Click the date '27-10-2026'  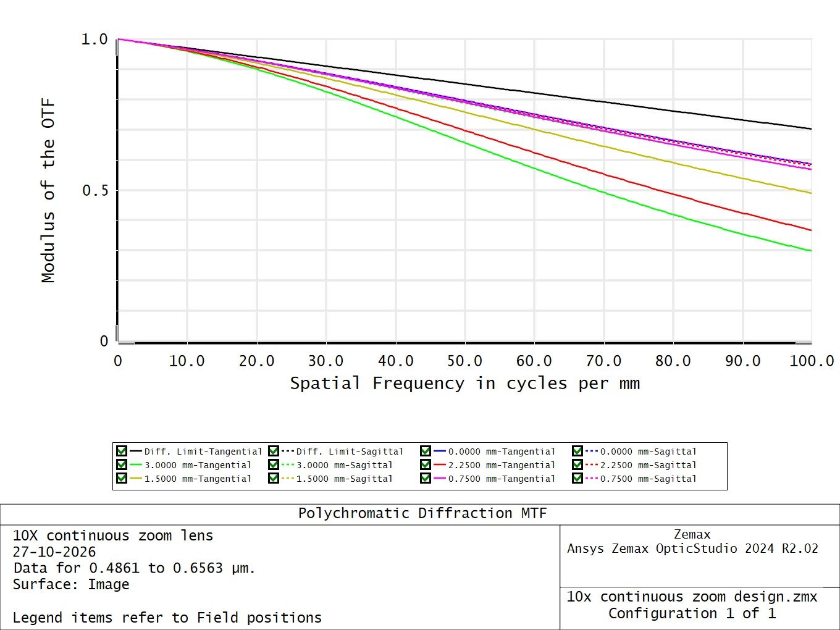[x=54, y=552]
